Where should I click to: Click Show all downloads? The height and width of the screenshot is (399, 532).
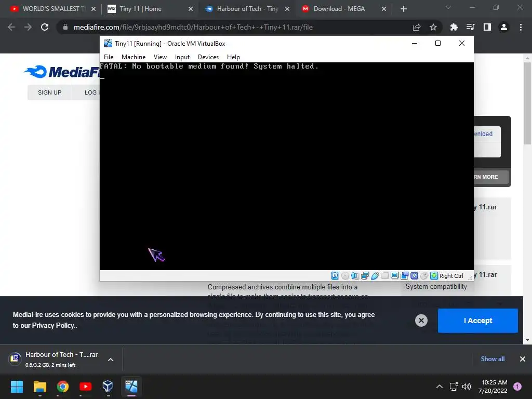493,359
